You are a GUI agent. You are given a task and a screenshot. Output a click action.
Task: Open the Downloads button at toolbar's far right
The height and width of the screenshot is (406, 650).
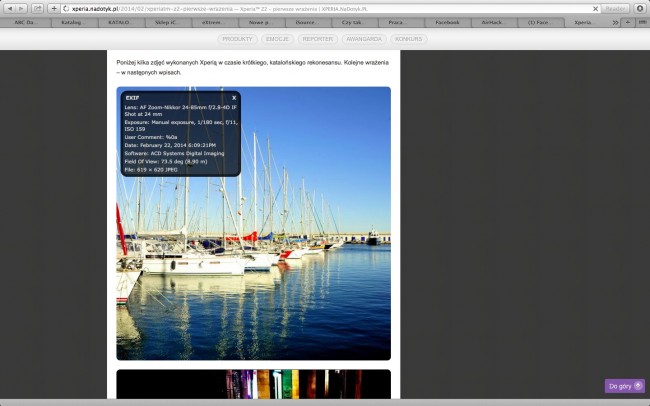click(640, 8)
